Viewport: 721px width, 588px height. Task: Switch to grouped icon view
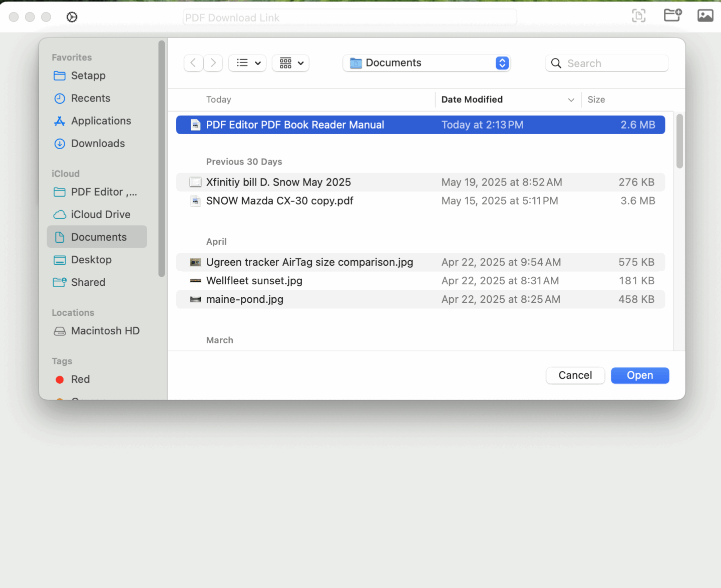point(286,63)
